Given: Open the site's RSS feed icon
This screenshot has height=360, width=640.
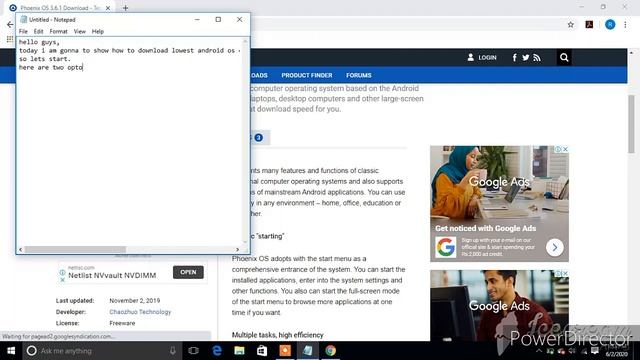Looking at the screenshot, I should pyautogui.click(x=537, y=58).
